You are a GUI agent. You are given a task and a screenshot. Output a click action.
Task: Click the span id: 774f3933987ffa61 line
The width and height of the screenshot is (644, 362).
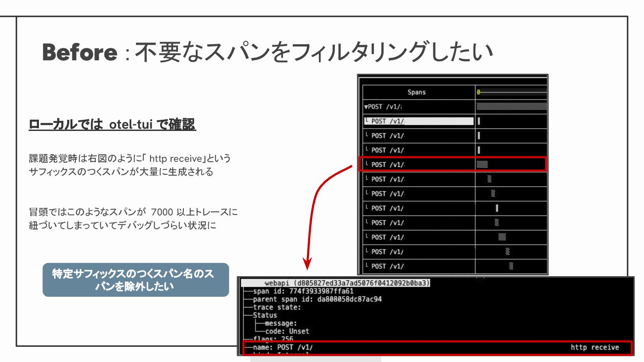(303, 291)
